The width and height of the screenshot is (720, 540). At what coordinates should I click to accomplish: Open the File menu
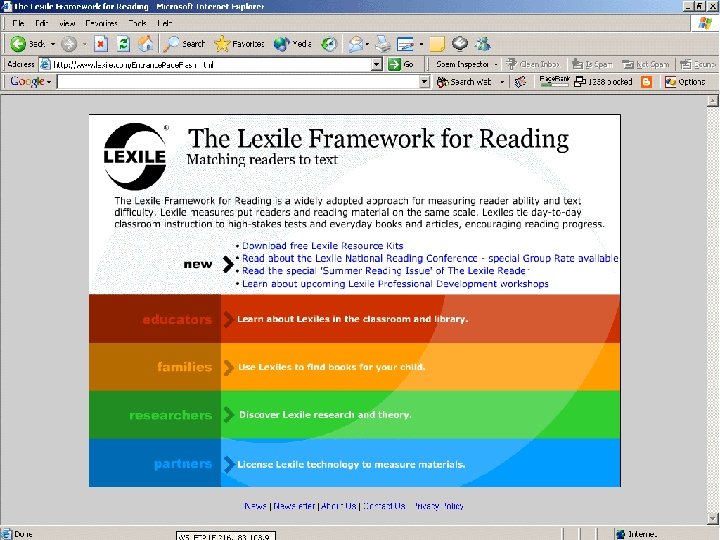tap(18, 23)
